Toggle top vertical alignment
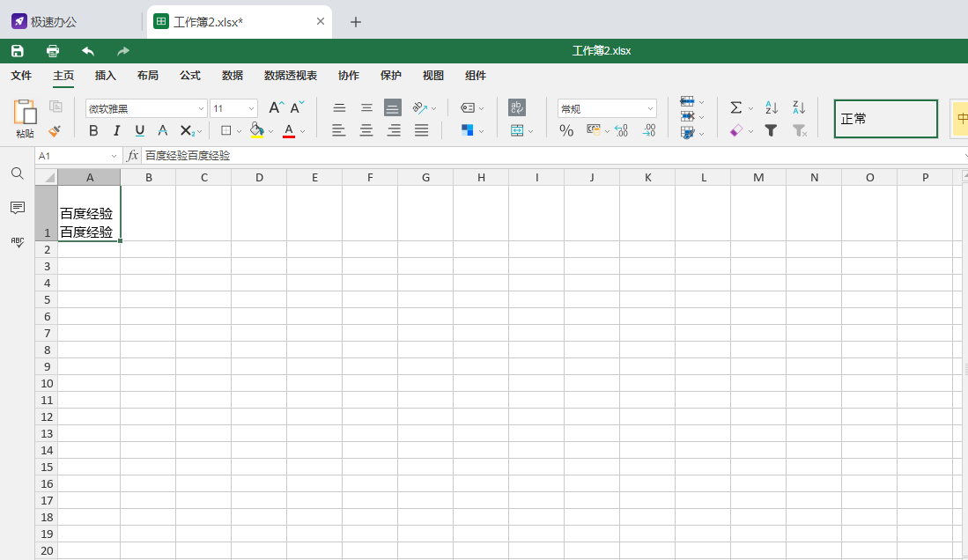Viewport: 968px width, 560px height. (339, 108)
